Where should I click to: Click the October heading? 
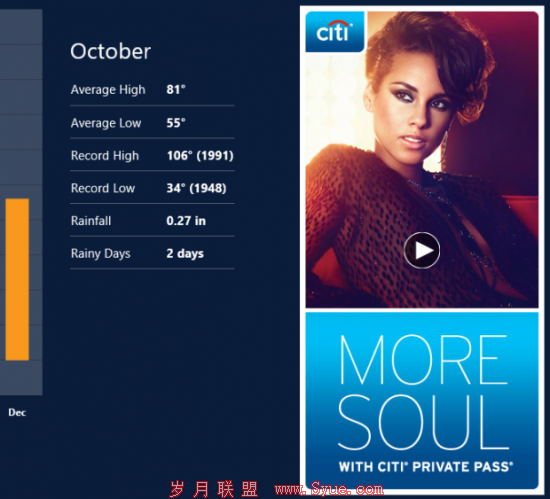pos(110,52)
